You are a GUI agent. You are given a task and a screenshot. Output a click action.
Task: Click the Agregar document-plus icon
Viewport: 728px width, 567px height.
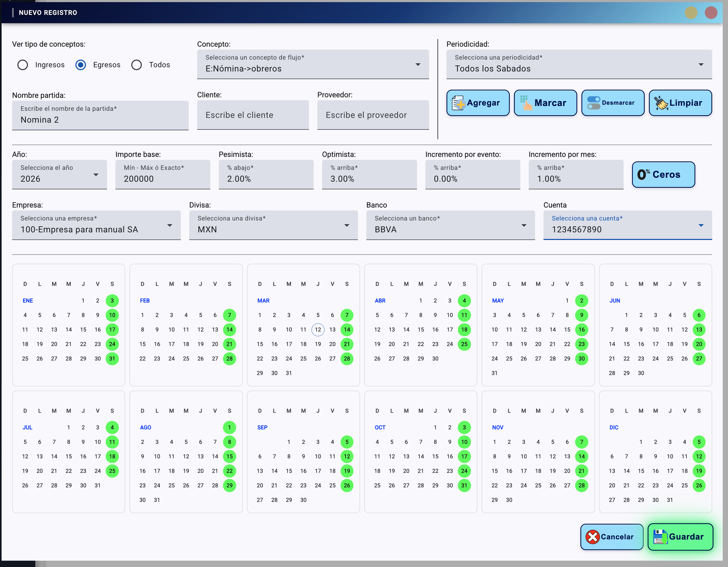458,103
